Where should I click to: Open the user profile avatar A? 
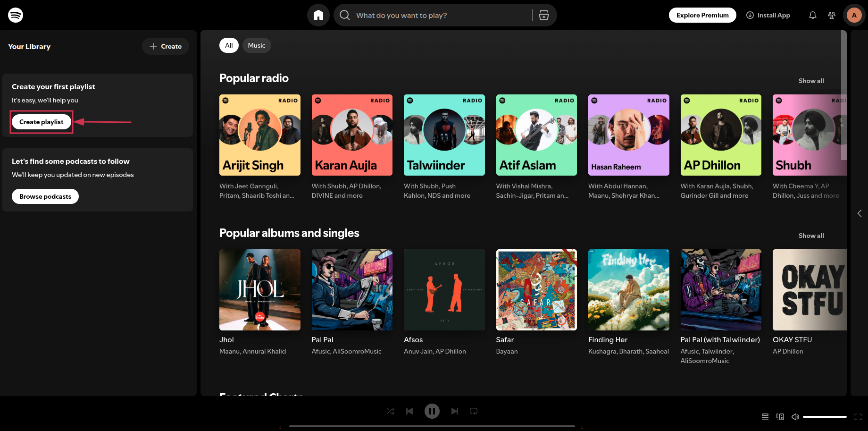[854, 15]
